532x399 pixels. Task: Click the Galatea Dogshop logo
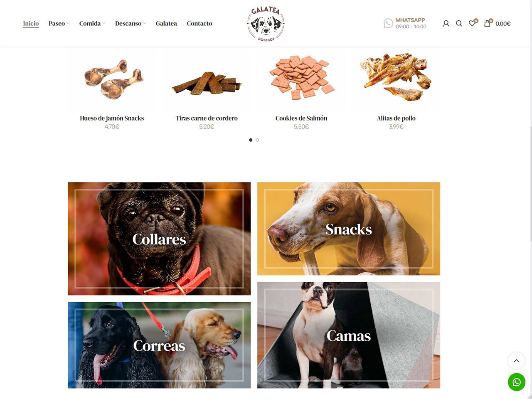tap(266, 23)
